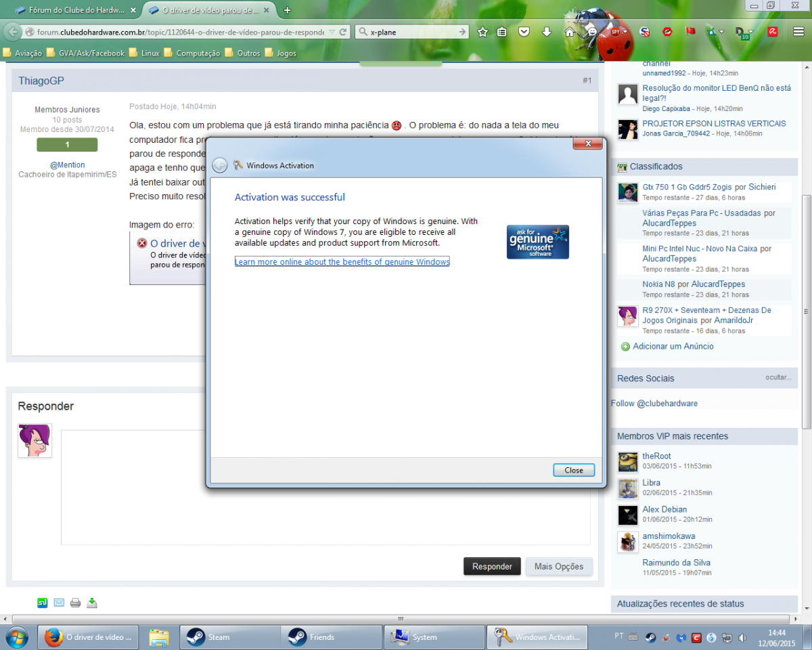Image resolution: width=812 pixels, height=650 pixels.
Task: Open the search engine dropdown in the search box
Action: point(363,32)
